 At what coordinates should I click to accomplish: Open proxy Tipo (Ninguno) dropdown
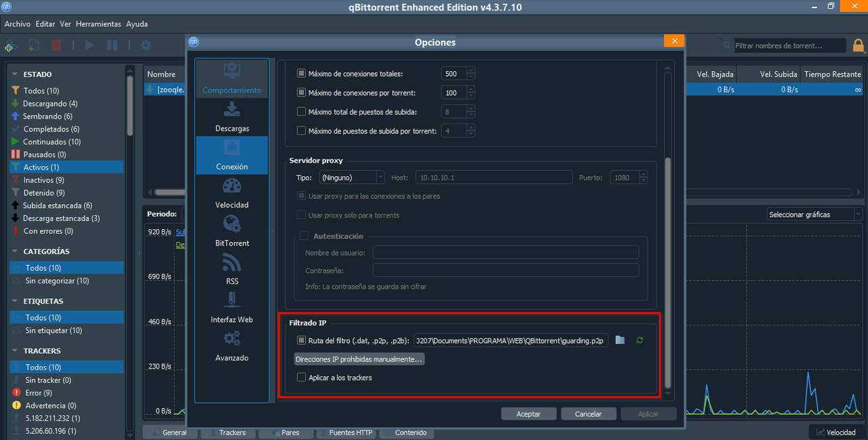click(x=351, y=177)
